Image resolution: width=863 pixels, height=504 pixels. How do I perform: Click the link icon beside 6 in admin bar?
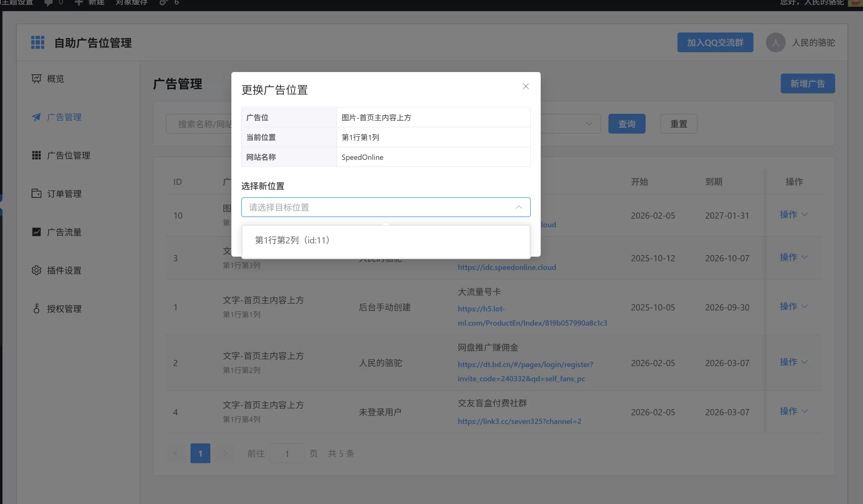(x=164, y=3)
